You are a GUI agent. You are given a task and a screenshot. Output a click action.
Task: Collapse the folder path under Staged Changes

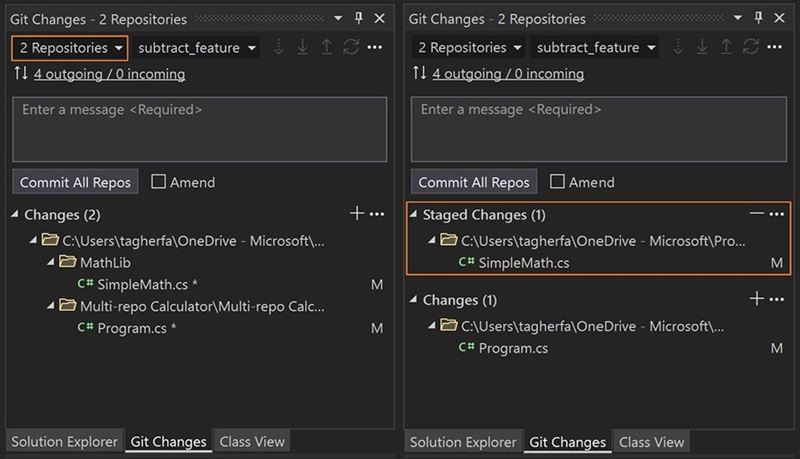click(x=432, y=240)
